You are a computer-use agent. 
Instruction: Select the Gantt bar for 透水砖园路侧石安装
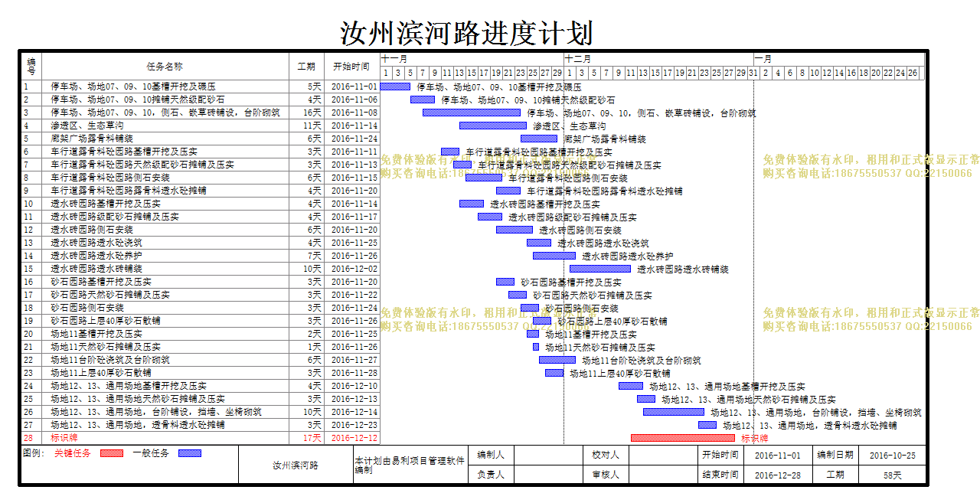click(x=514, y=230)
